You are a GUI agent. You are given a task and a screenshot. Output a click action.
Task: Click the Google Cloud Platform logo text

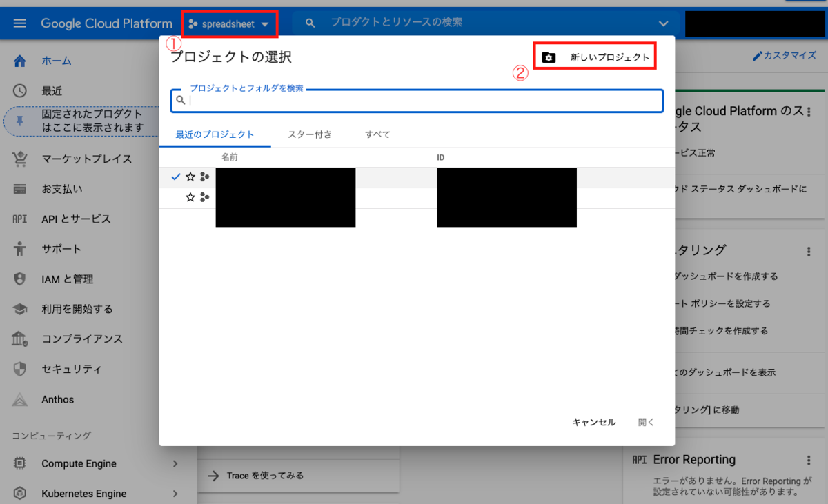pos(106,23)
